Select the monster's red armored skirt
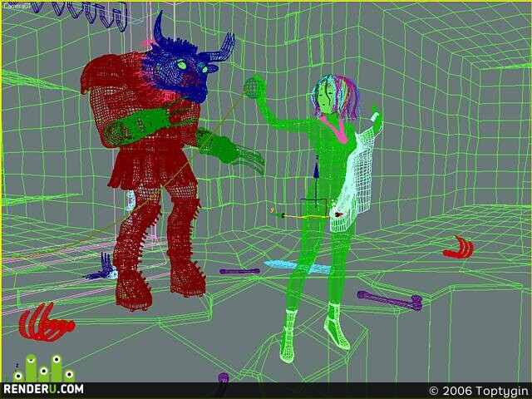The image size is (532, 399). [151, 170]
